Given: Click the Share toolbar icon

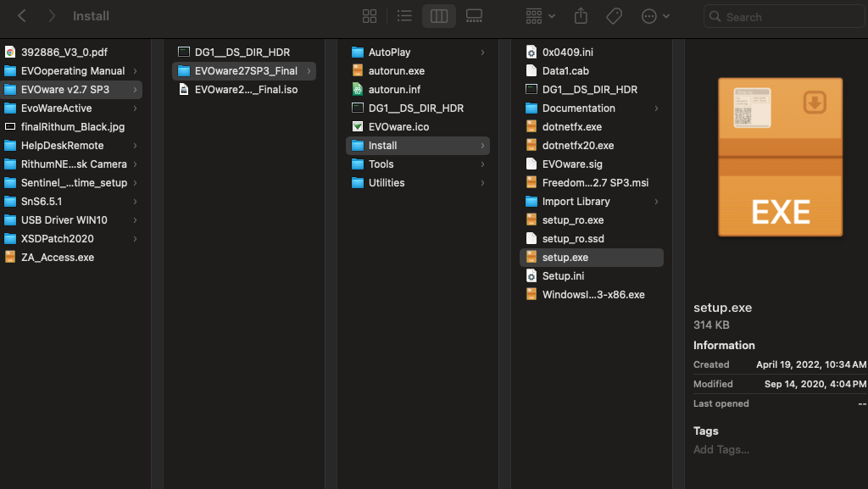Looking at the screenshot, I should (581, 16).
